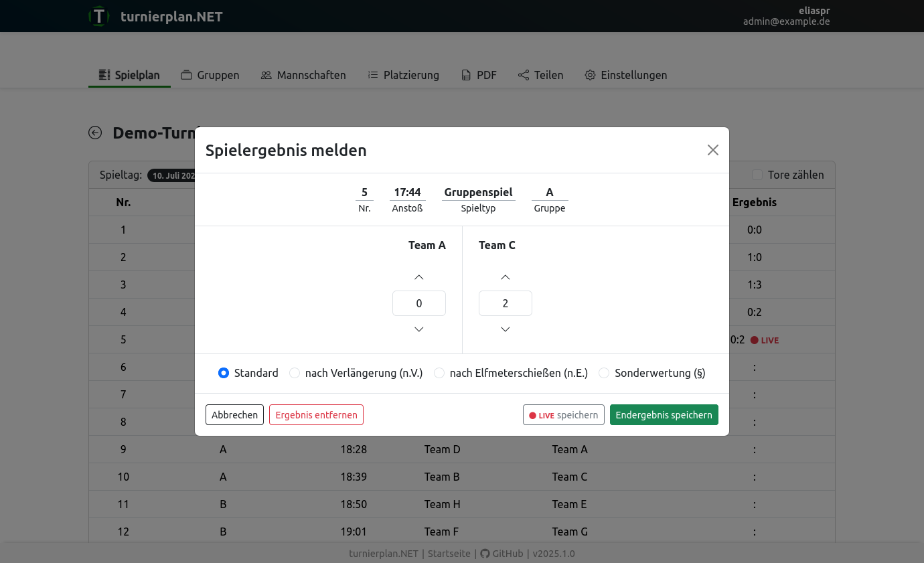
Task: Click the 18:28 kickoff time cell
Action: [x=354, y=449]
